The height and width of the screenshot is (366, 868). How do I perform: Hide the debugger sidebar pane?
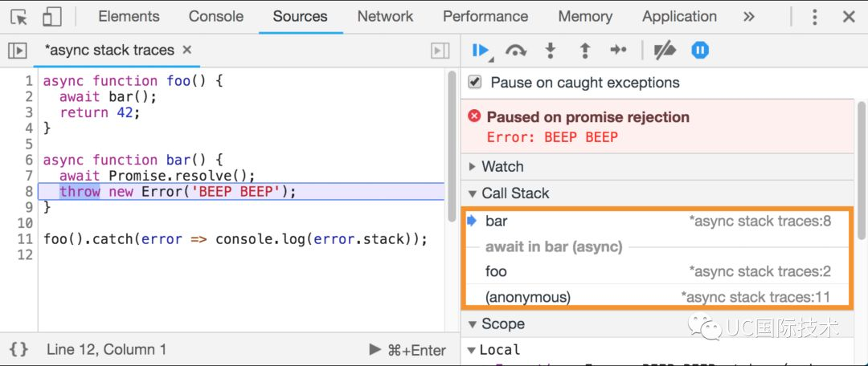(x=440, y=51)
